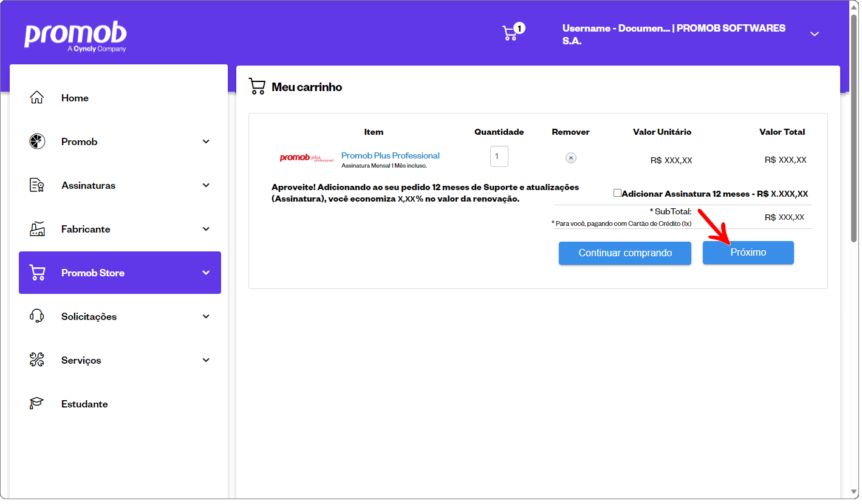Open the Promob menu item
This screenshot has width=862, height=504.
point(120,141)
